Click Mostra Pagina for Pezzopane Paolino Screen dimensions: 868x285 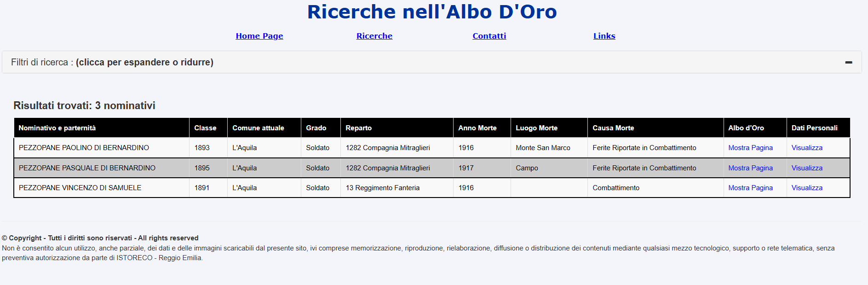(x=750, y=148)
